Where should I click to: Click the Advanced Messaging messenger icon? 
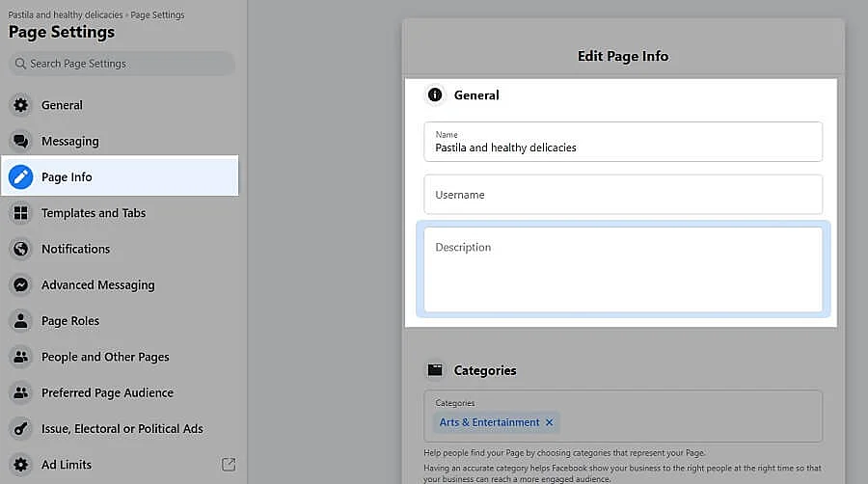coord(21,285)
